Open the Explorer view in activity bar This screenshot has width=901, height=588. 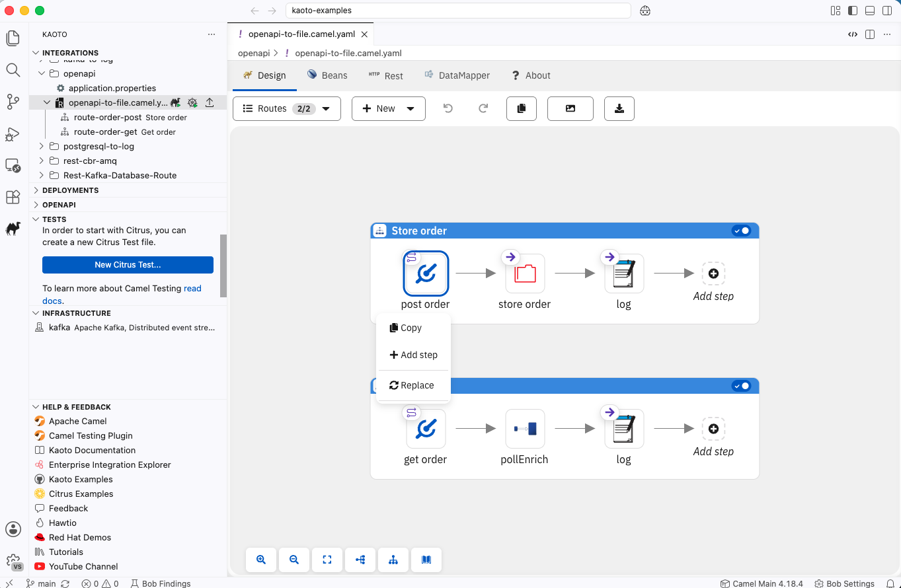tap(13, 38)
